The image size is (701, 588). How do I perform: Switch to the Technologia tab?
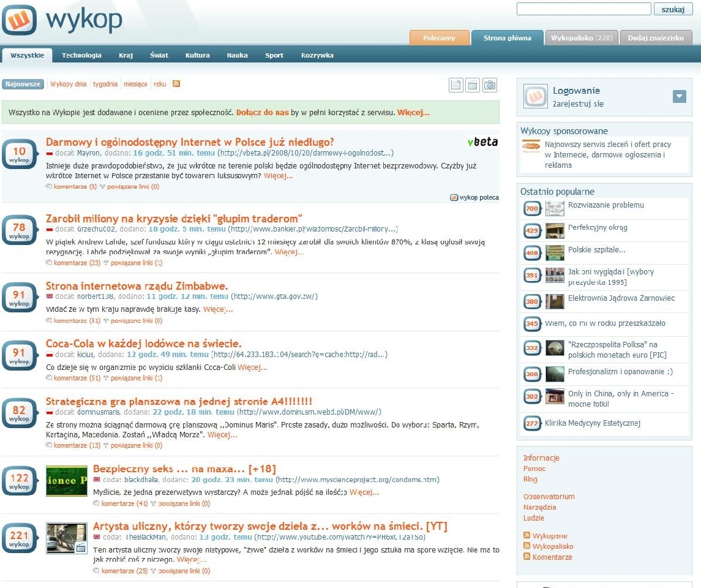[82, 55]
